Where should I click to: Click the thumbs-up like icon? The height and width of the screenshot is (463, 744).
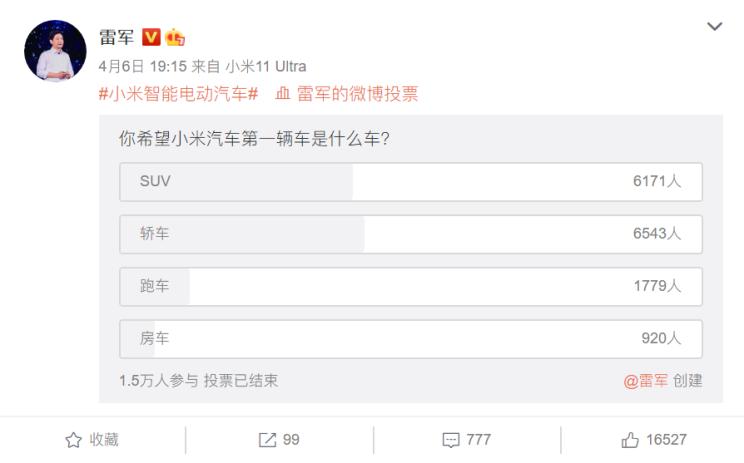[631, 440]
